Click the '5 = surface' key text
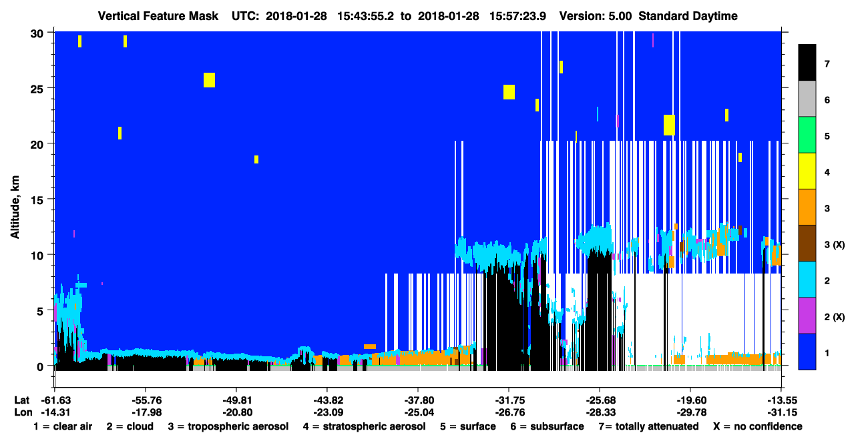 [468, 426]
